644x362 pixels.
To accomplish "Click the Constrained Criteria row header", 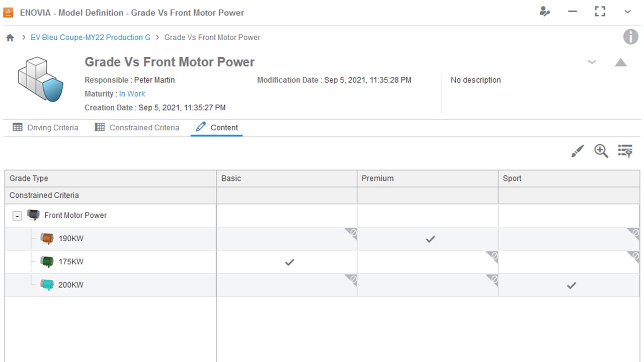I will pos(111,196).
